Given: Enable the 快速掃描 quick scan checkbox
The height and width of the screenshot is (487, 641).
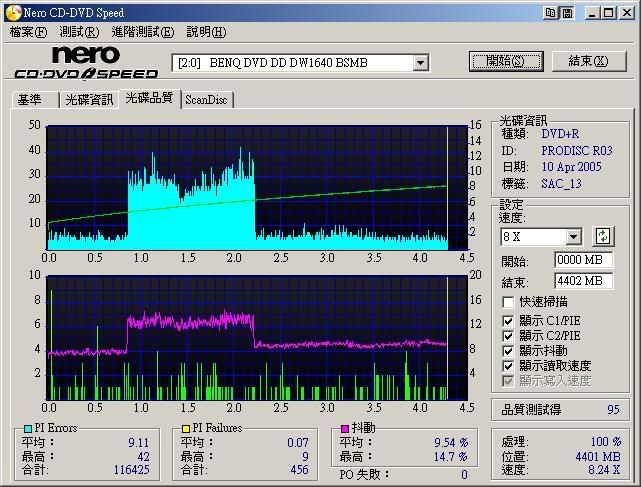Looking at the screenshot, I should pyautogui.click(x=509, y=302).
